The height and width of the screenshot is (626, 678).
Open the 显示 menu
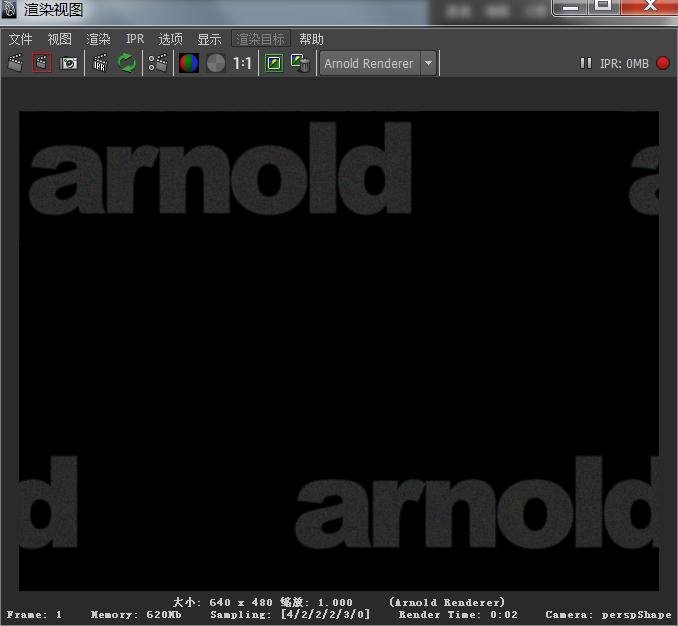coord(209,39)
